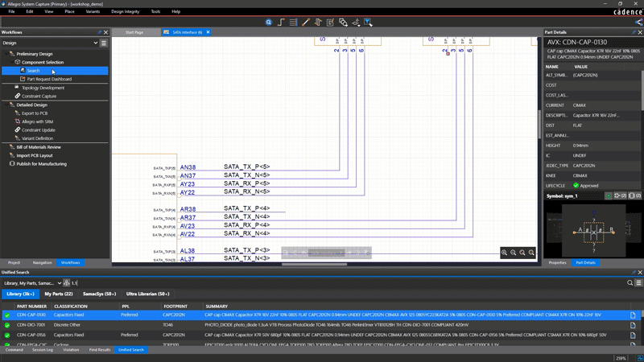Open datasheet icon for CDN-CAP-0156 row
This screenshot has width=644, height=362.
[x=633, y=335]
